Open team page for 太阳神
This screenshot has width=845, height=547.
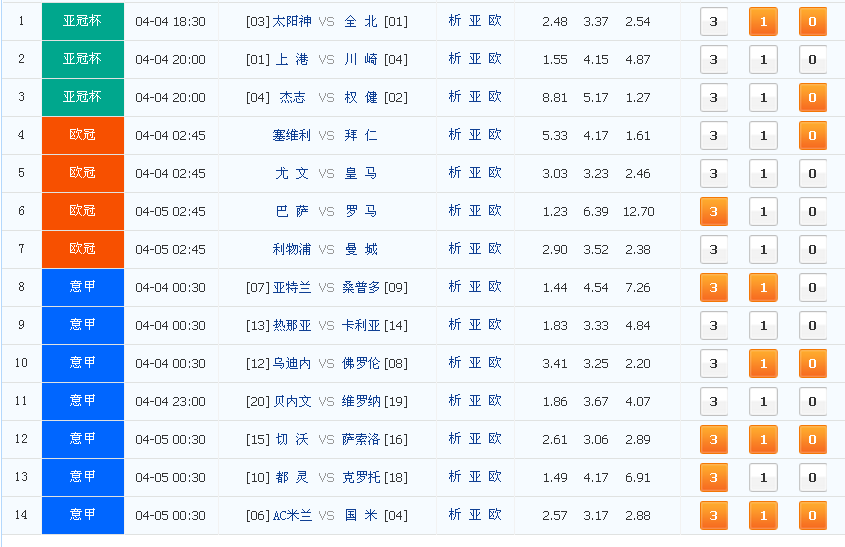click(292, 22)
